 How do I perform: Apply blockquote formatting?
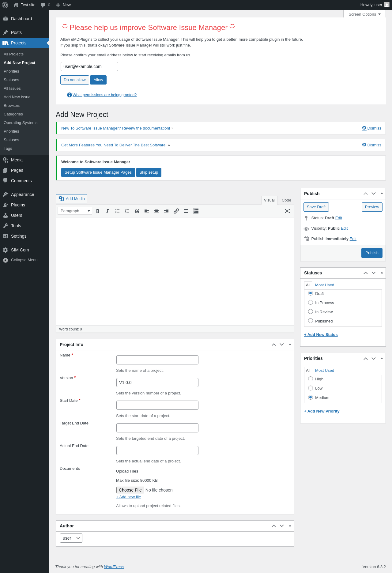click(x=137, y=211)
